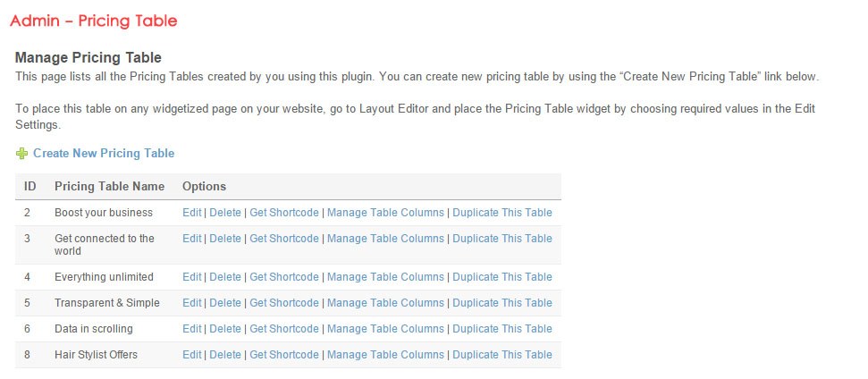Screen dimensions: 868x379
Task: Duplicate the Boost your business table
Action: coord(502,213)
